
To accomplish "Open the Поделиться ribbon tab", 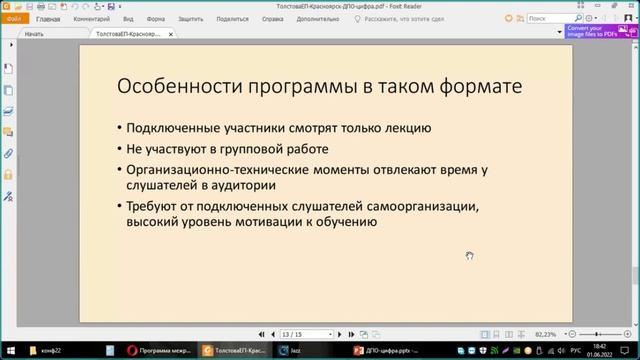I will tap(232, 19).
